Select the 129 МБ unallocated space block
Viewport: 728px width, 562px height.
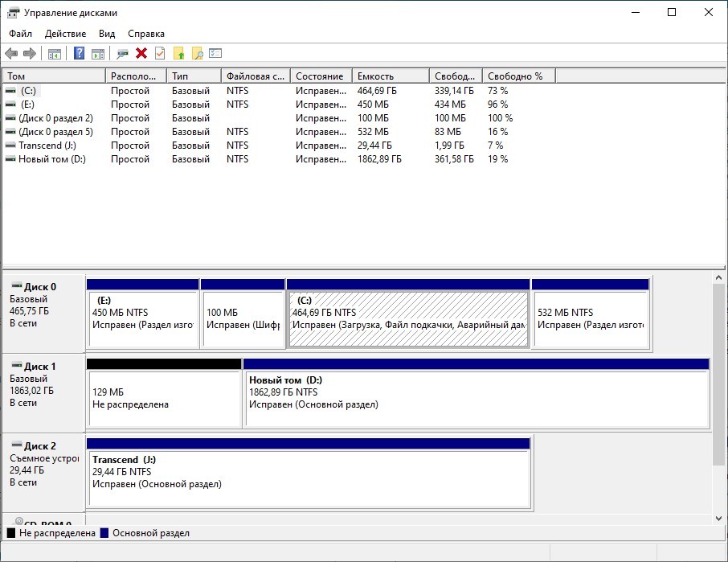pyautogui.click(x=164, y=393)
